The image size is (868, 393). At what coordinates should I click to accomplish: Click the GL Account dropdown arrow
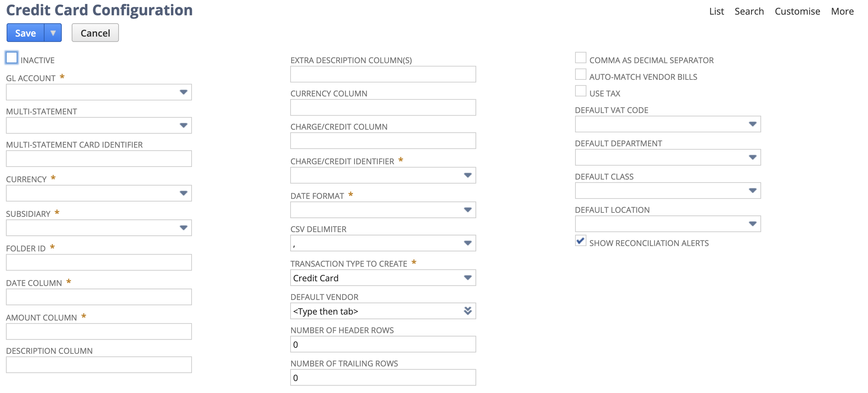(x=183, y=92)
